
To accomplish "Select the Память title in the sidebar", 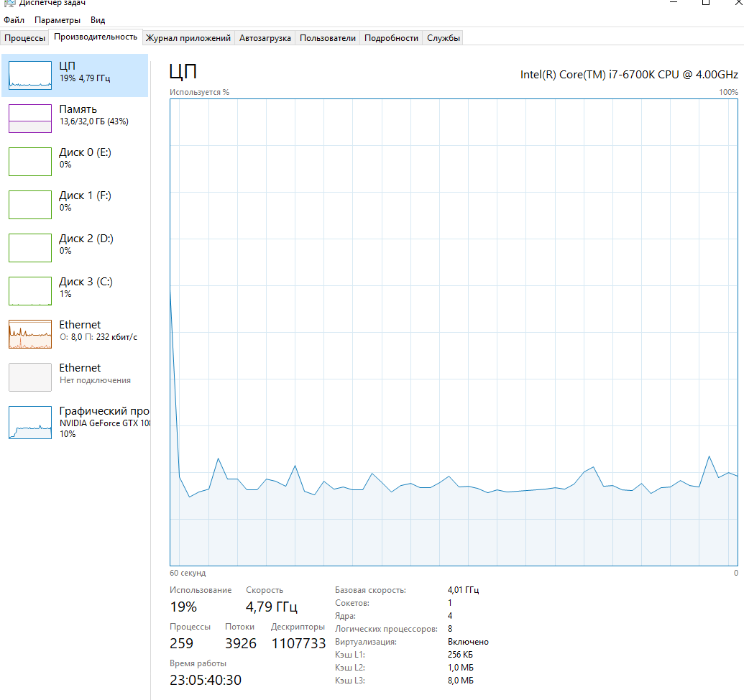I will pos(78,109).
